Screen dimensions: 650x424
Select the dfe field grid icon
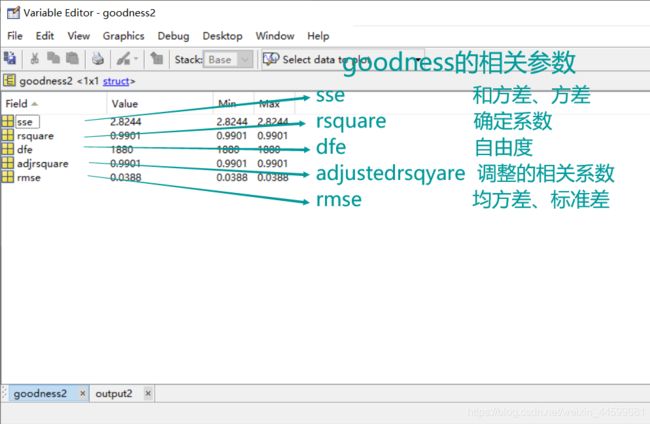[x=7, y=149]
